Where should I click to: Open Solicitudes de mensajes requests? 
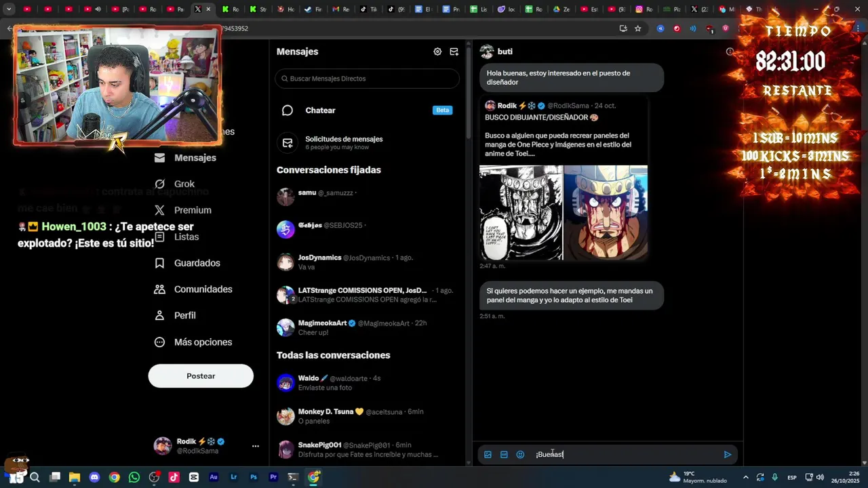click(x=367, y=142)
